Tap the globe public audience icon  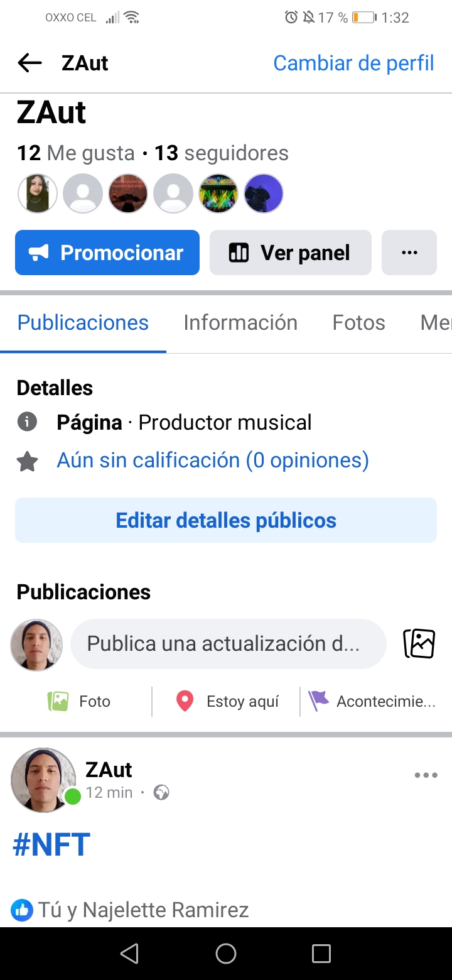click(161, 793)
